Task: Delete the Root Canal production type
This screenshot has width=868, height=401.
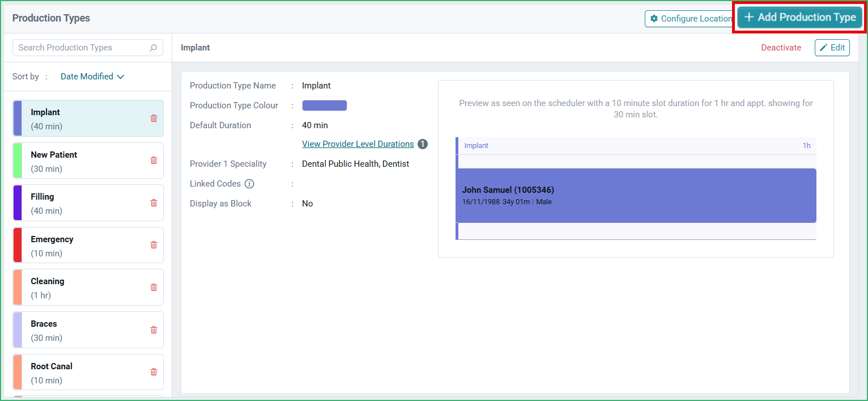Action: tap(154, 372)
